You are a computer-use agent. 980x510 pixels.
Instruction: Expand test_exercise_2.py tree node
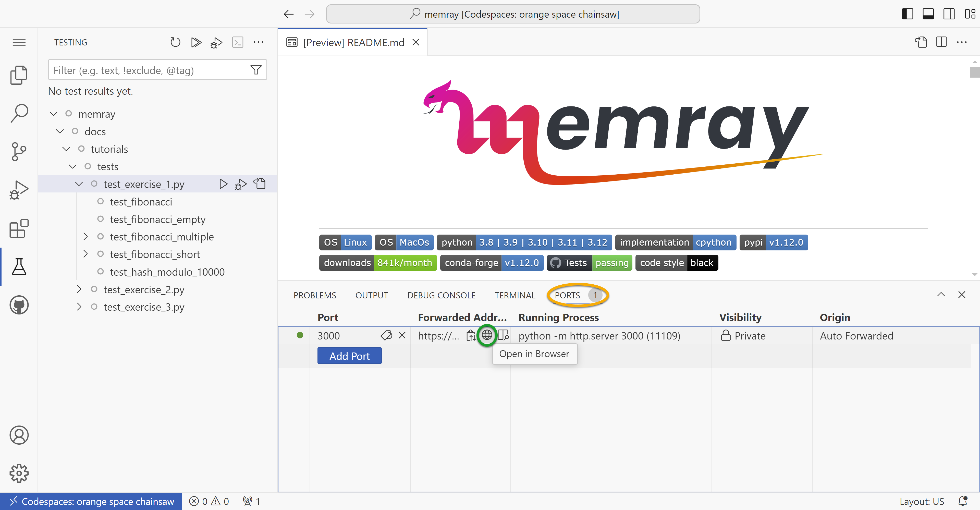point(79,289)
